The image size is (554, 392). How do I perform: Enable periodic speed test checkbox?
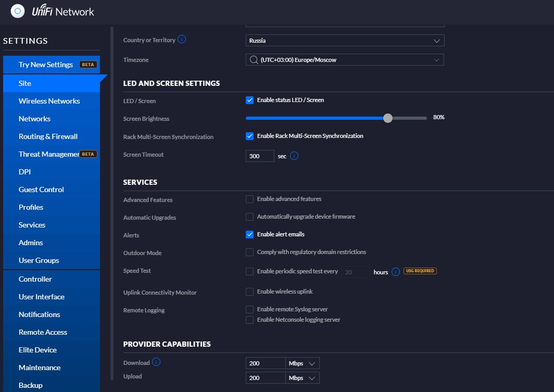(x=250, y=272)
